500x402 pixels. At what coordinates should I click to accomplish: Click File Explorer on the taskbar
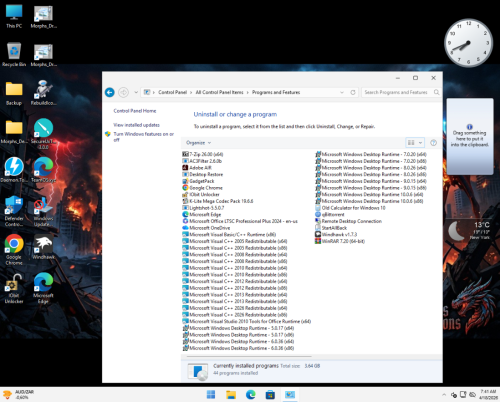231,395
